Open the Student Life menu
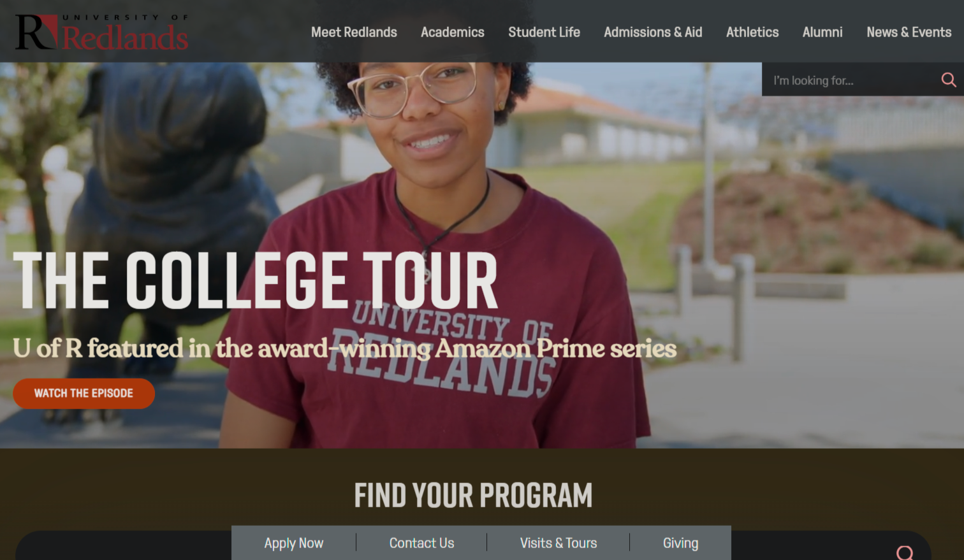Viewport: 964px width, 560px height. pos(544,32)
